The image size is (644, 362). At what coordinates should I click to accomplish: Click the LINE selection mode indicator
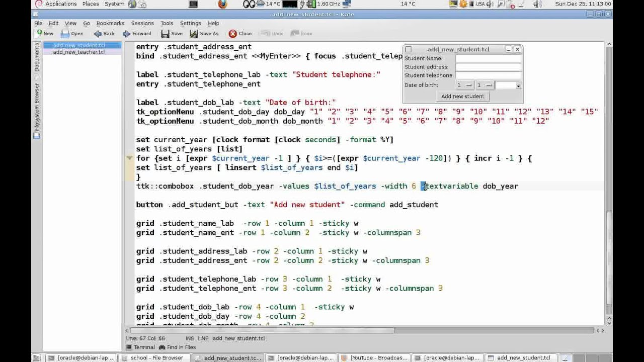pos(203,338)
